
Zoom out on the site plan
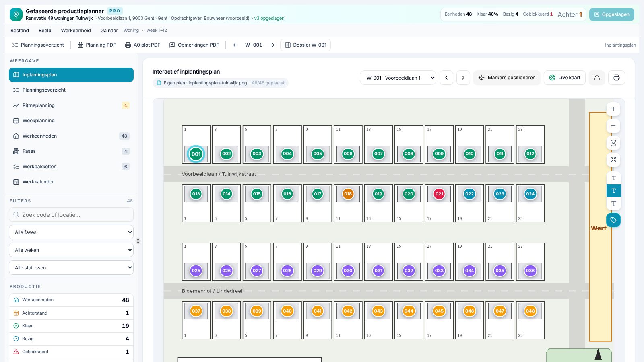coord(613,126)
